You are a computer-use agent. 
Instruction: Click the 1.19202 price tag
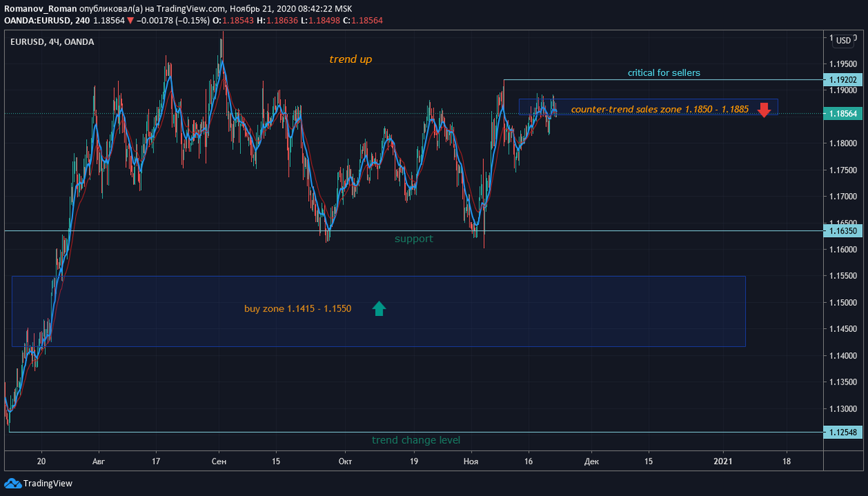pyautogui.click(x=843, y=80)
